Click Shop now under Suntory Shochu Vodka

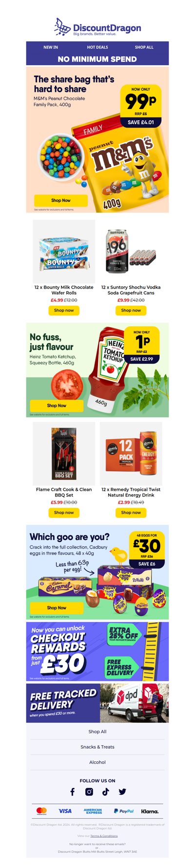pos(131,310)
